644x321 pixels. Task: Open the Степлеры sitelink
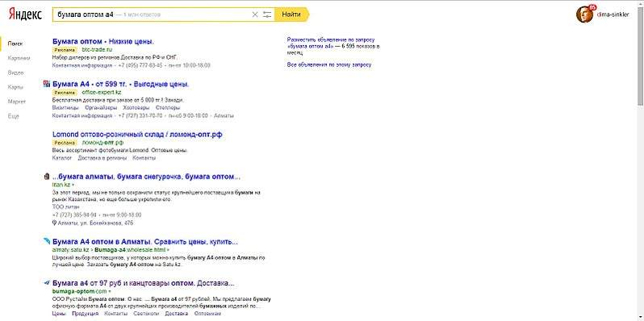(168, 107)
